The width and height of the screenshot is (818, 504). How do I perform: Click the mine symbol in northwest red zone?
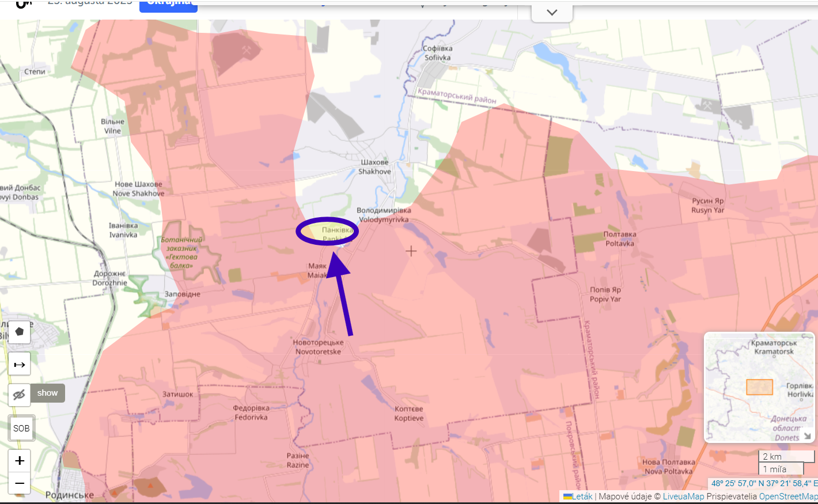(247, 50)
